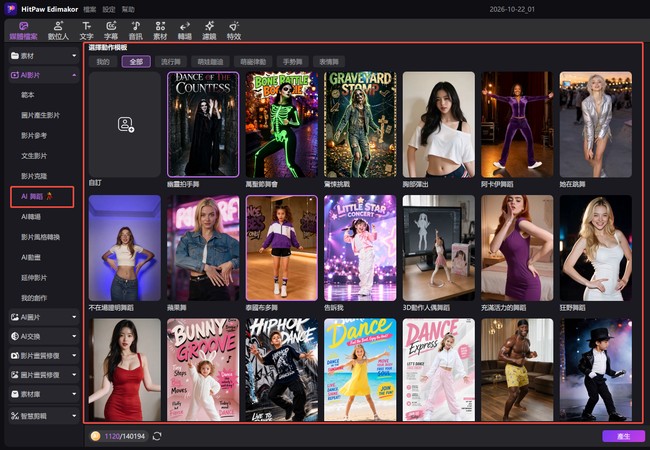Select the 文字 text tool
650x450 pixels.
point(86,31)
